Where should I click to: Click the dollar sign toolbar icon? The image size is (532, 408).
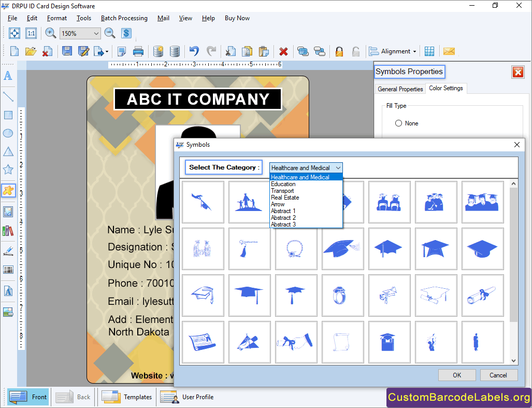click(126, 33)
